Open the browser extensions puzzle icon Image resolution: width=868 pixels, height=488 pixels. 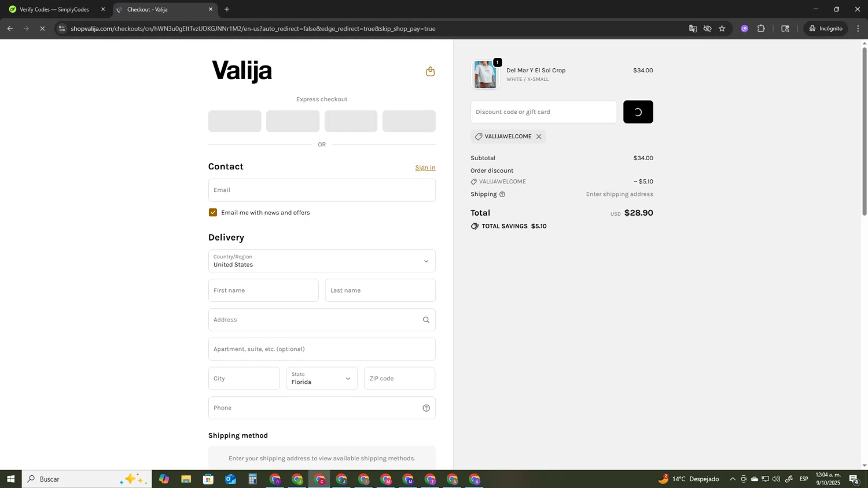tap(761, 28)
